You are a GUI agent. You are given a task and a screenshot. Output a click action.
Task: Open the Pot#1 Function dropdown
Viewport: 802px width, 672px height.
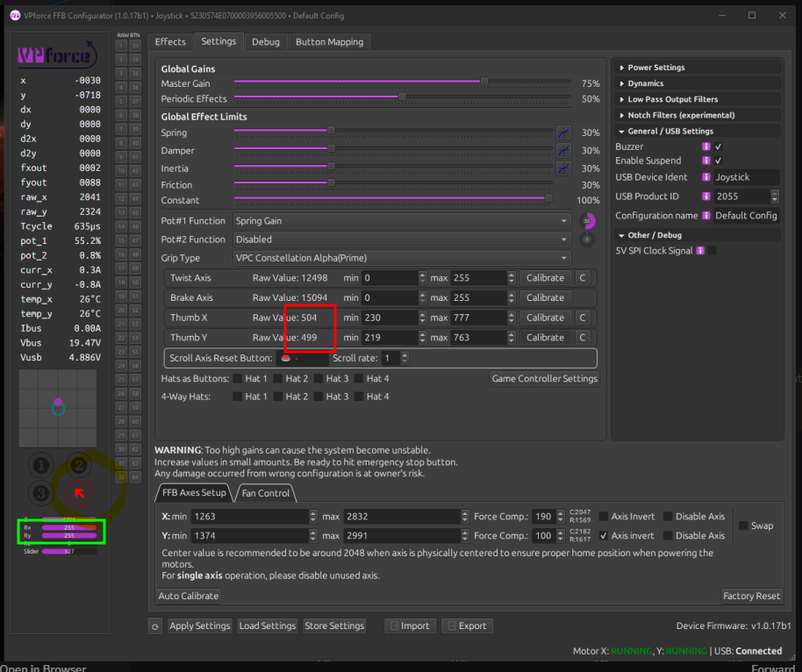(402, 221)
